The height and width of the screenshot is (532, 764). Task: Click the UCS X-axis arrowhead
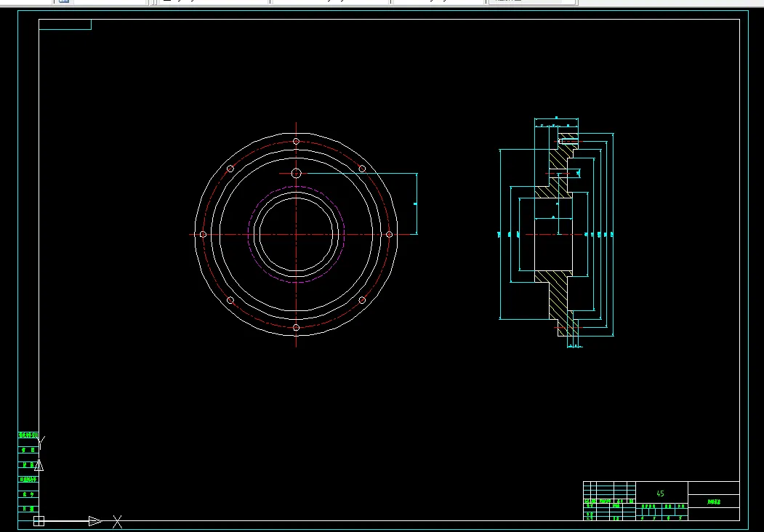[95, 521]
